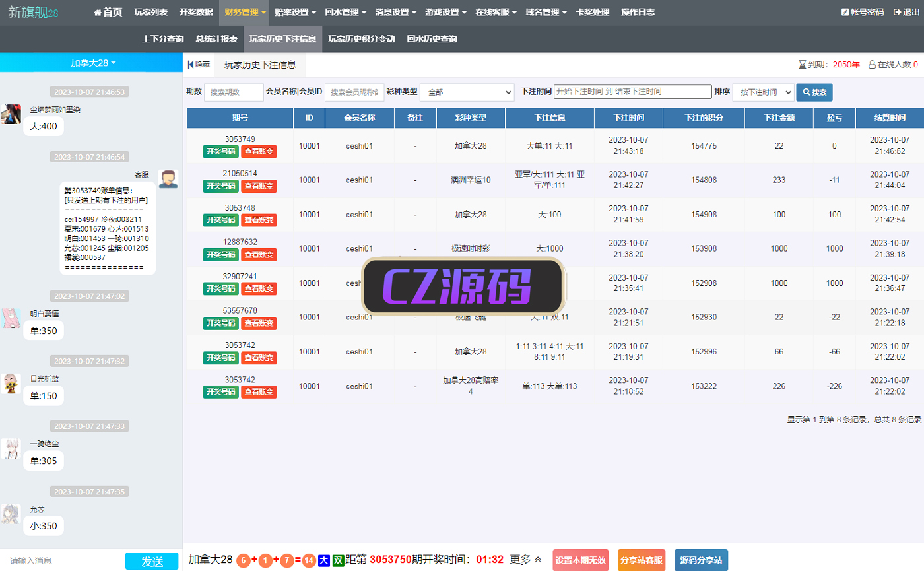Click the 帐号密码 edit icon
The image size is (924, 571).
pos(845,13)
